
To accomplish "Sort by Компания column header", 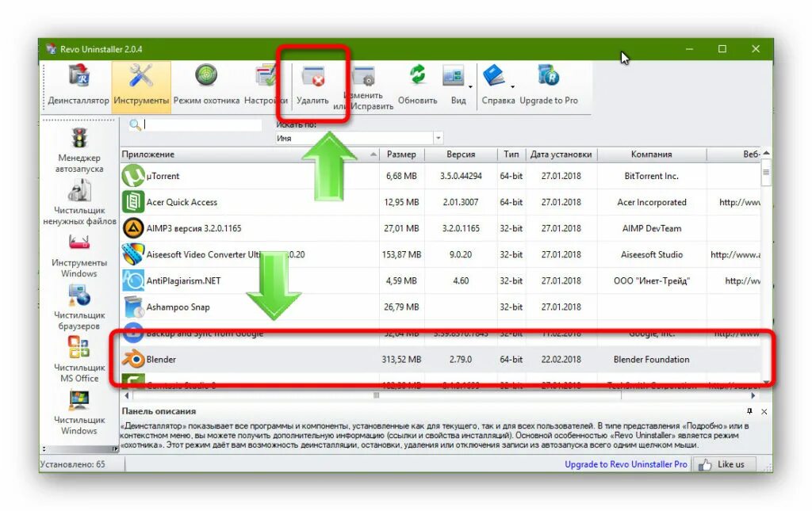I will (x=652, y=154).
